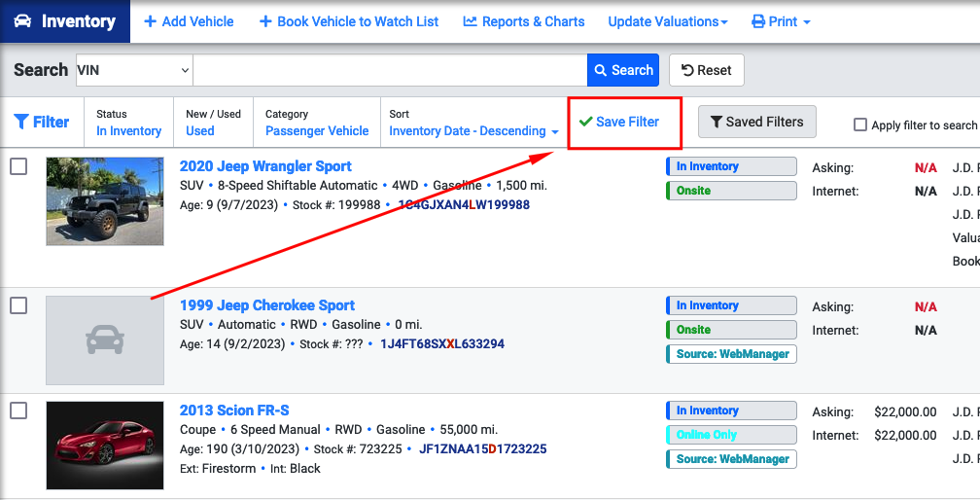Click the funnel Filter icon

[21, 122]
